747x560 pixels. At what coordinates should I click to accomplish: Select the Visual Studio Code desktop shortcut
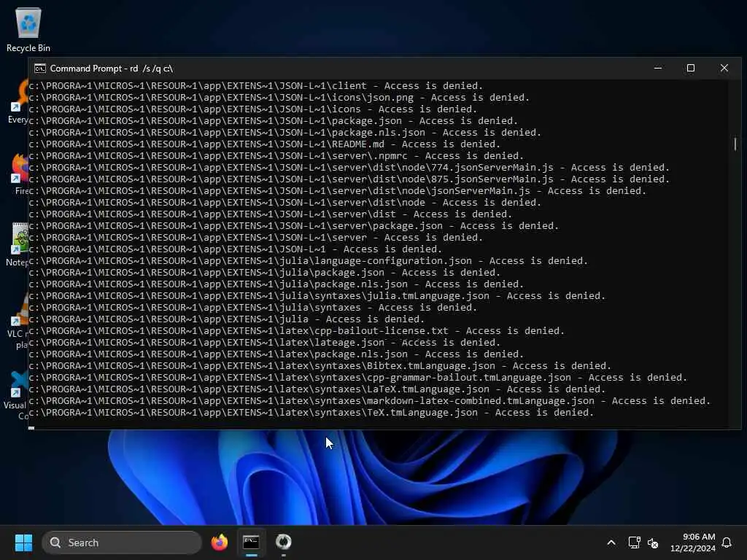pyautogui.click(x=16, y=394)
